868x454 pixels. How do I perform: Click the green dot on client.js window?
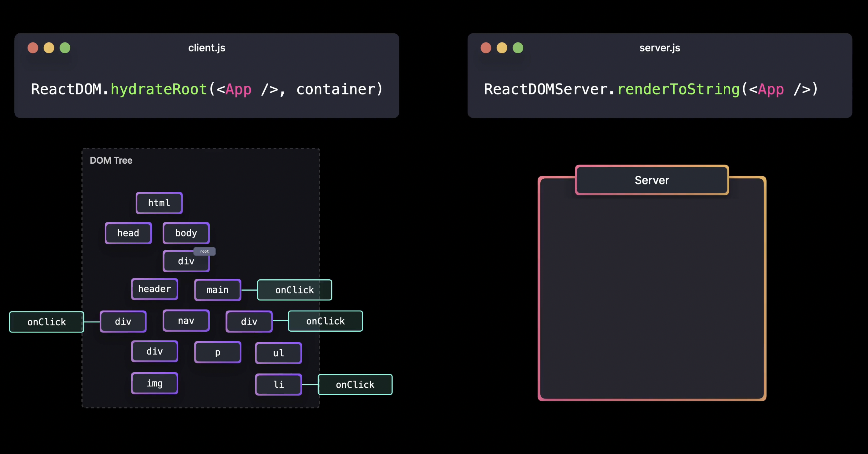(65, 48)
